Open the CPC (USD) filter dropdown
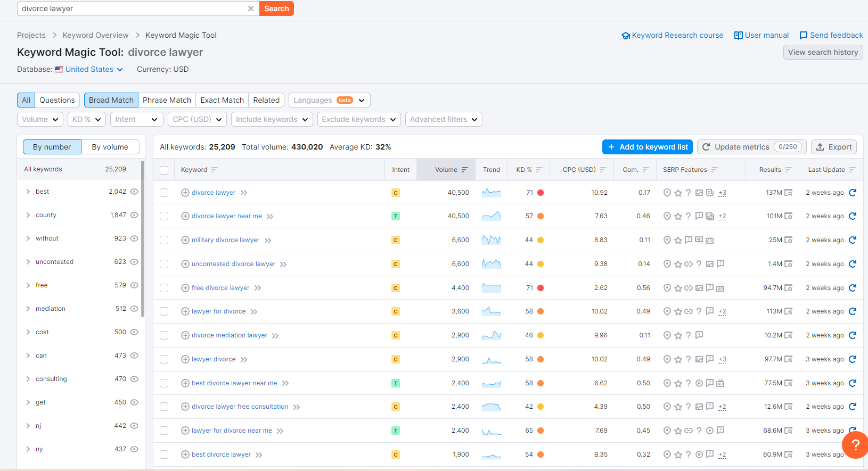 (x=197, y=119)
